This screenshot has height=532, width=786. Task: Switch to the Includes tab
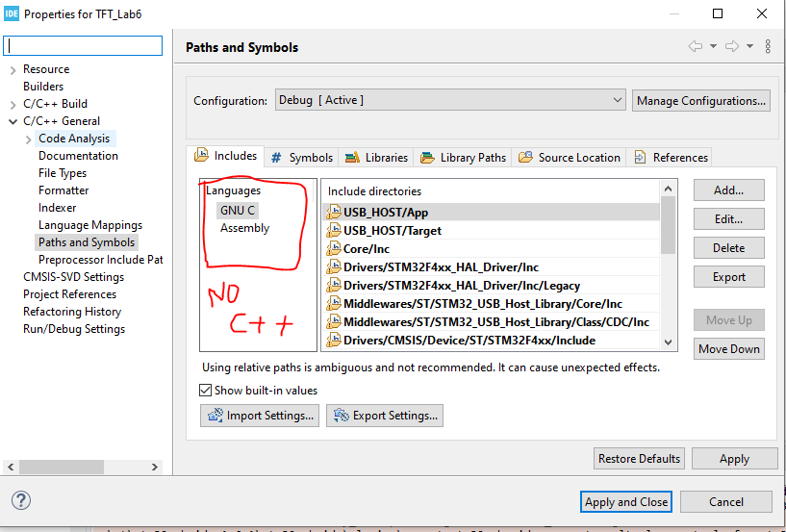[x=225, y=156]
